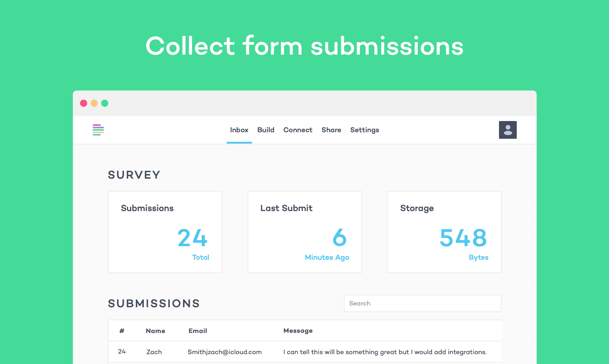This screenshot has height=364, width=609.
Task: Go to the Connect tab
Action: 298,130
